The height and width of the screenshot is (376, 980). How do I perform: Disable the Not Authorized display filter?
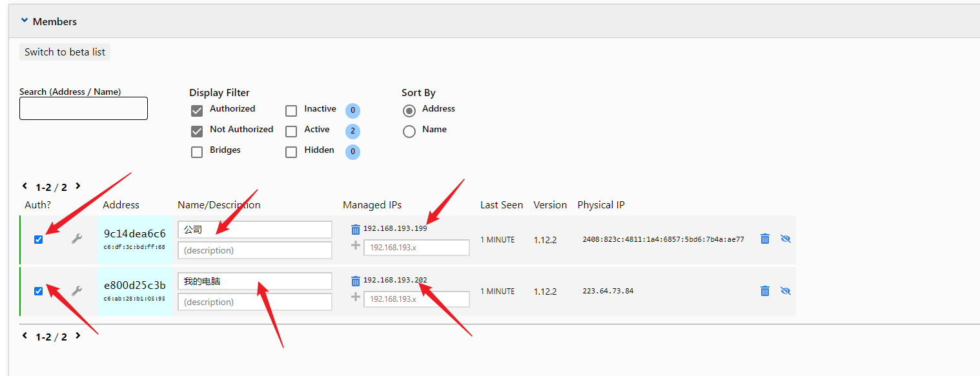[197, 132]
